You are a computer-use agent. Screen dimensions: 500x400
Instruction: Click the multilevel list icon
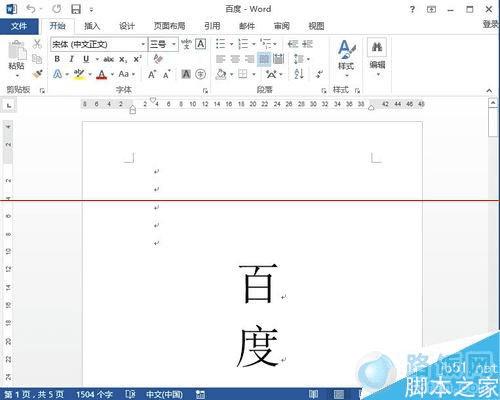pyautogui.click(x=266, y=44)
